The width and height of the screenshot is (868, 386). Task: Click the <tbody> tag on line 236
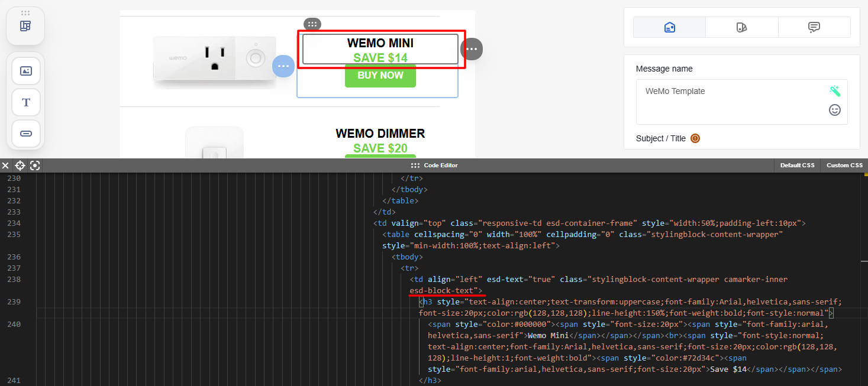(x=407, y=257)
